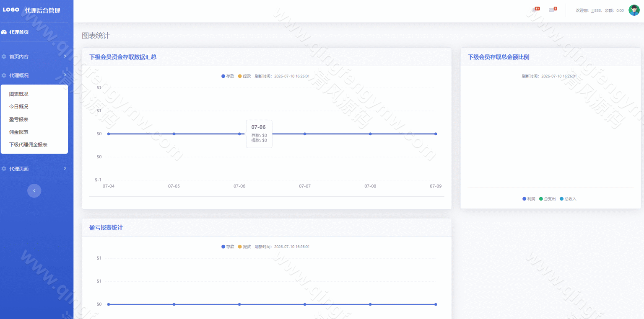The width and height of the screenshot is (644, 319).
Task: Click the LOGO in the sidebar header
Action: (x=11, y=10)
